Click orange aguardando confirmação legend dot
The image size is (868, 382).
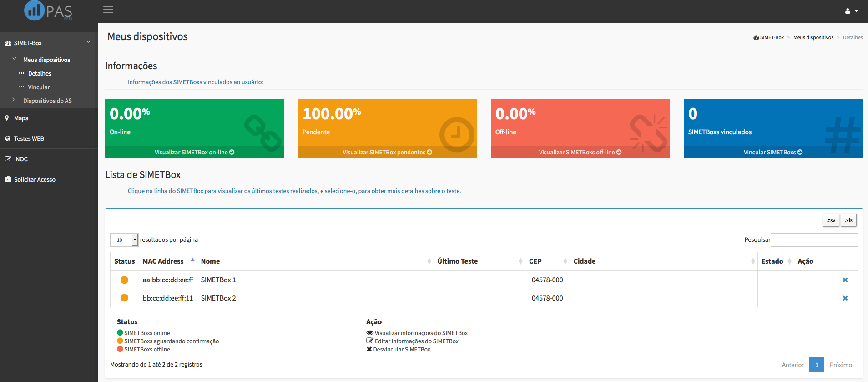pyautogui.click(x=120, y=341)
